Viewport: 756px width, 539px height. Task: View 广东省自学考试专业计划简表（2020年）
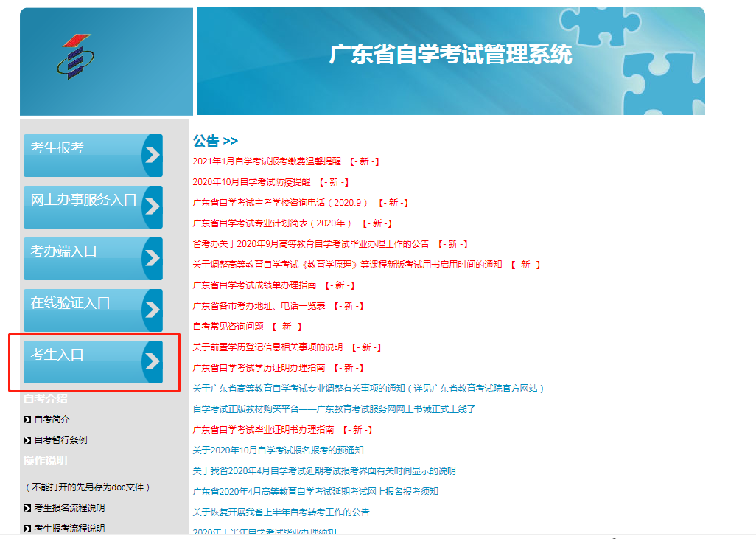(x=273, y=223)
